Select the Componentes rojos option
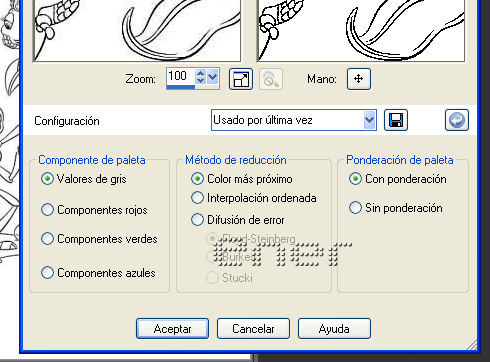 (x=94, y=210)
